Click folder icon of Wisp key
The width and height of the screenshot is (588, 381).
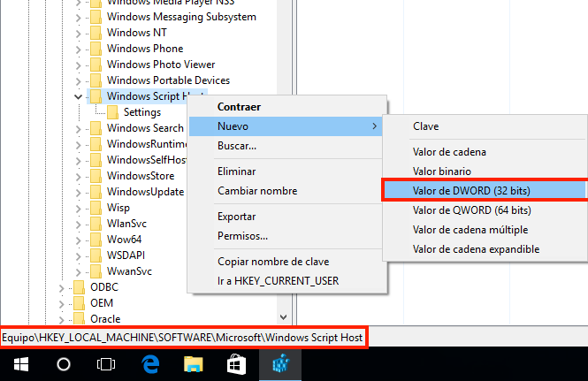click(95, 208)
